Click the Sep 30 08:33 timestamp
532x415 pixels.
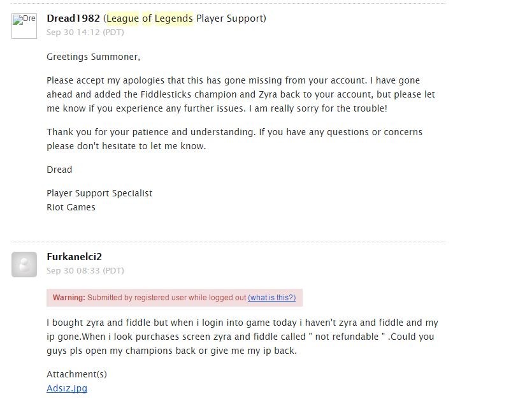coord(85,271)
